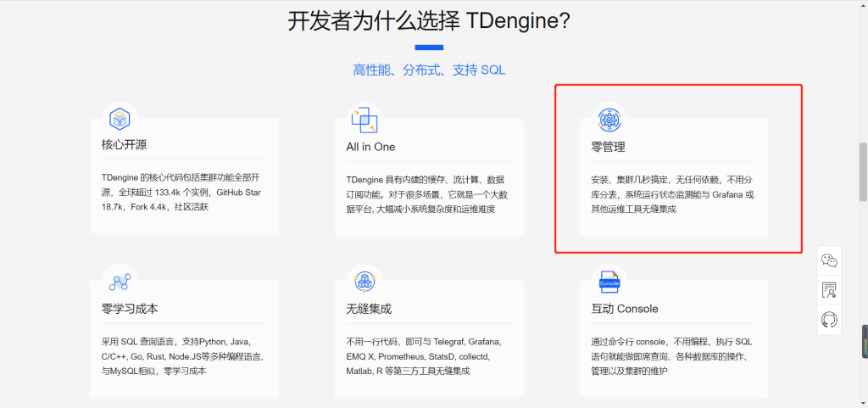
Task: Click the All in One card title
Action: [371, 147]
